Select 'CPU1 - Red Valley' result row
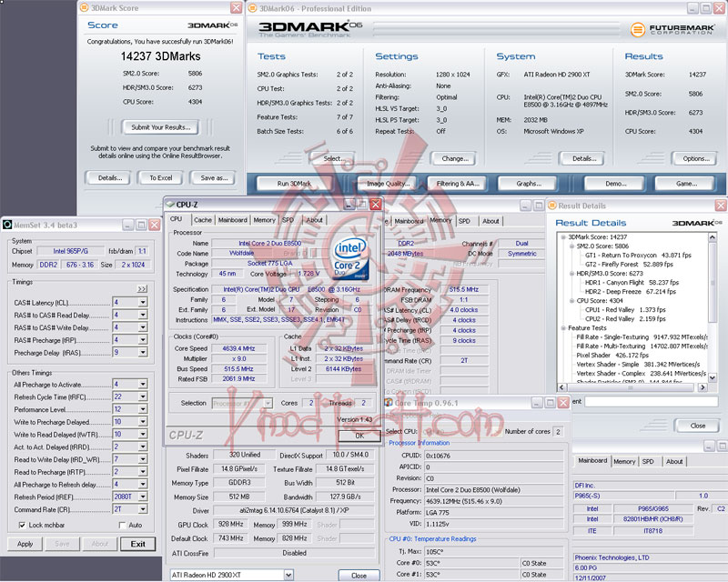Screen dimensions: 728x582 click(625, 309)
